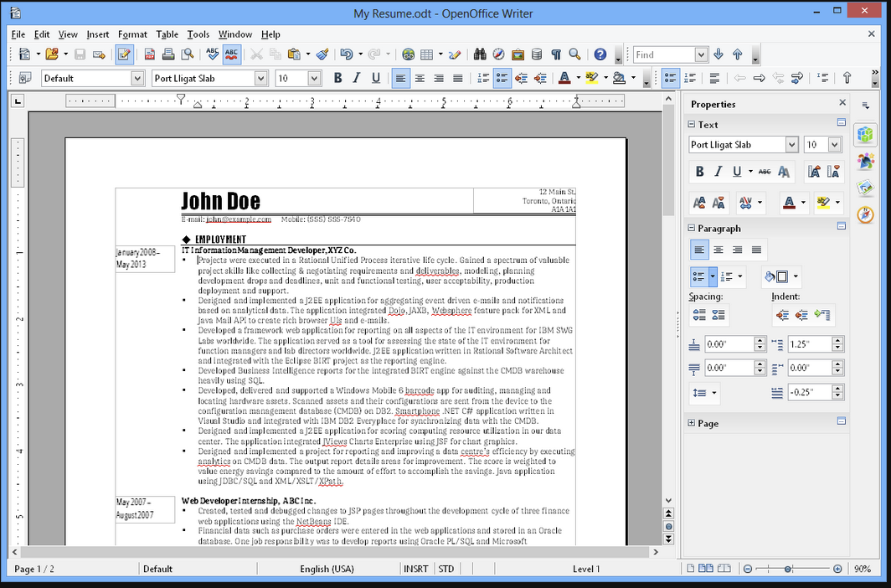Click the INSRT mode status field
This screenshot has height=588, width=891.
pos(416,569)
